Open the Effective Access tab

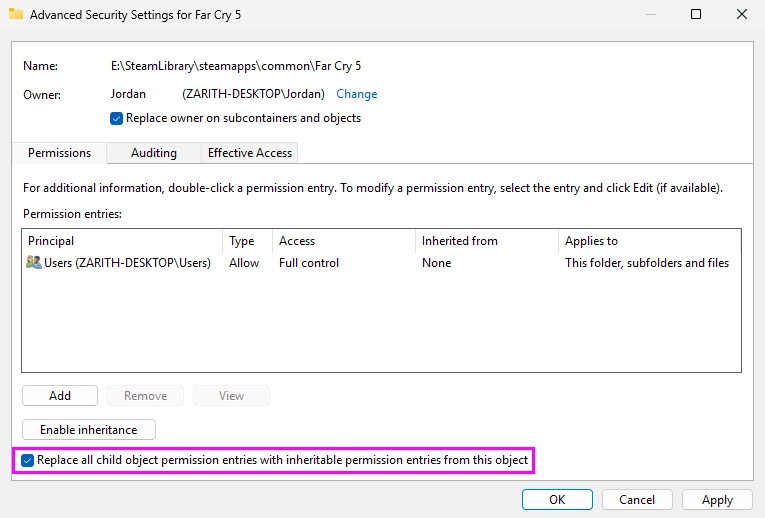(x=250, y=153)
